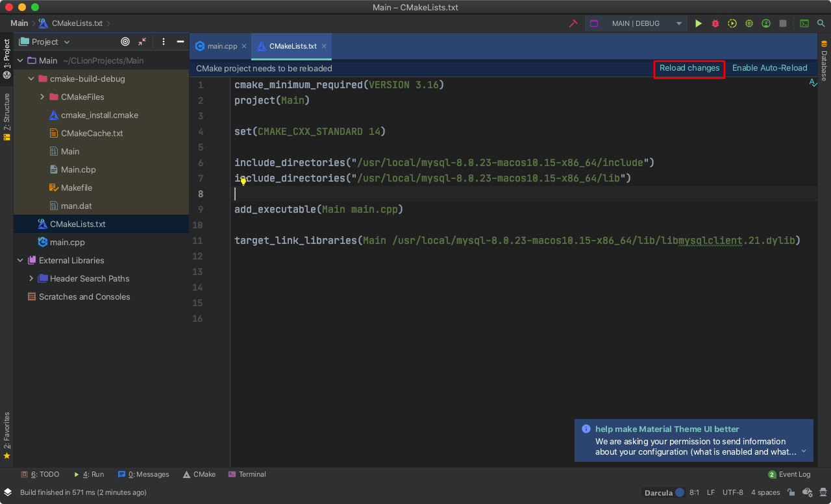
Task: Open the Event Log
Action: [x=793, y=474]
